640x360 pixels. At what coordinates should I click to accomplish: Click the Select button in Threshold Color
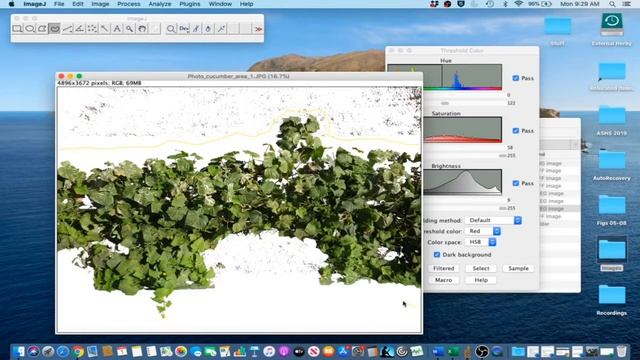[481, 269]
